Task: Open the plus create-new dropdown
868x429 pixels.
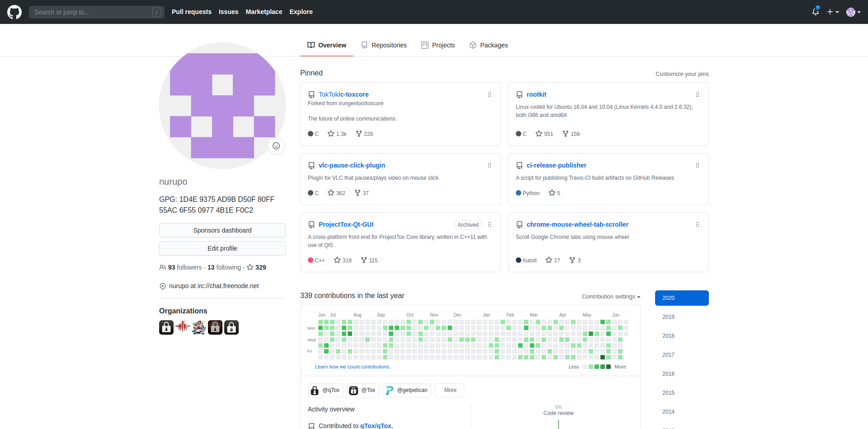Action: [833, 12]
